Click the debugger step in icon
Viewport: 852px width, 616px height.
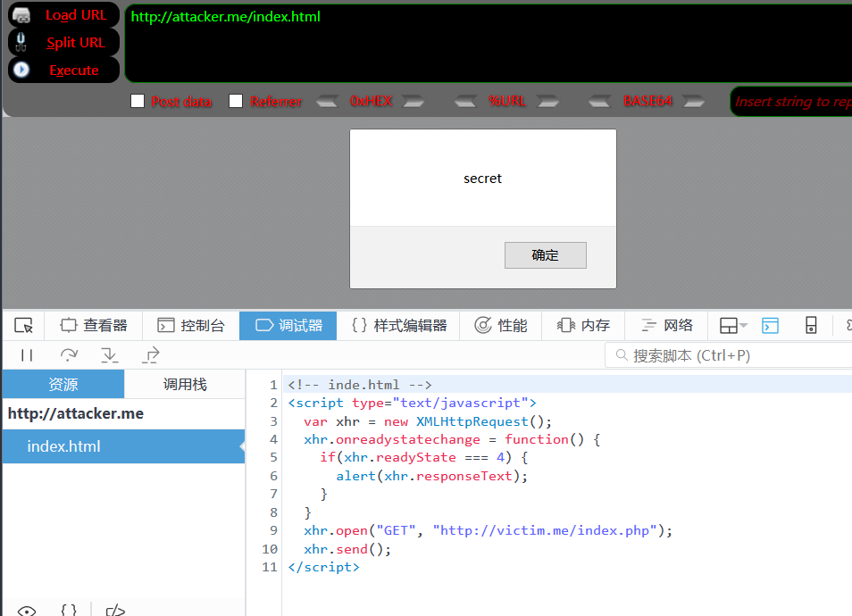pyautogui.click(x=110, y=355)
